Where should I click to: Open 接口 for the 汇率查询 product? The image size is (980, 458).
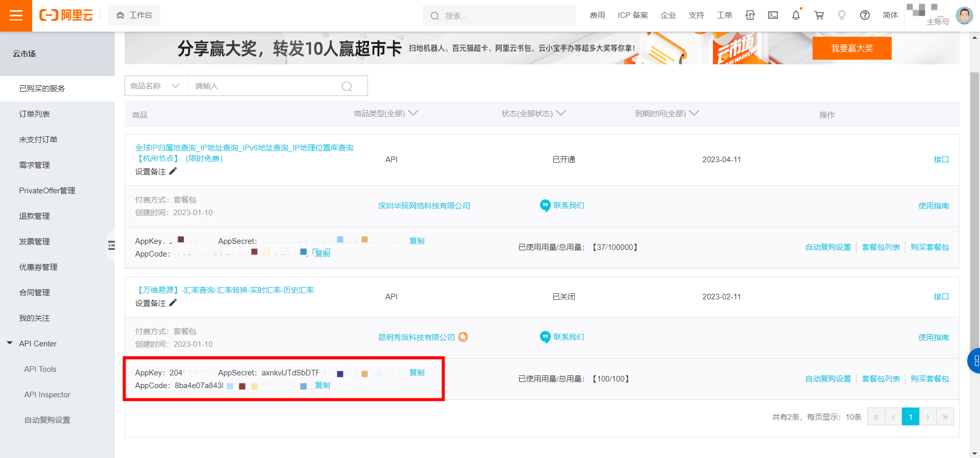tap(941, 297)
